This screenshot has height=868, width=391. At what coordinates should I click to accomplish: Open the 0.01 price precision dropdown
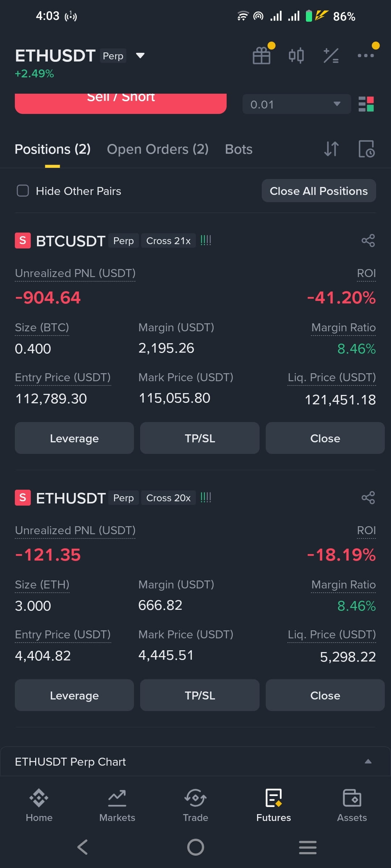[297, 104]
